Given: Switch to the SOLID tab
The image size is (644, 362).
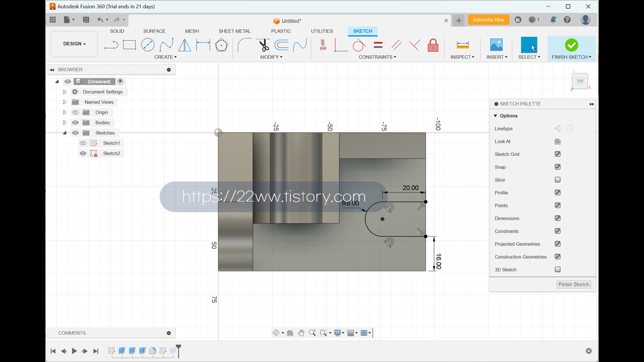Looking at the screenshot, I should click(117, 31).
